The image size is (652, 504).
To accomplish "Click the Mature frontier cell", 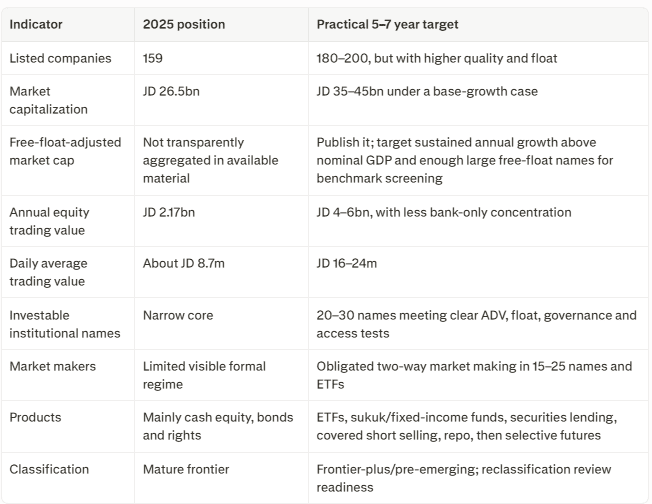I will 186,469.
